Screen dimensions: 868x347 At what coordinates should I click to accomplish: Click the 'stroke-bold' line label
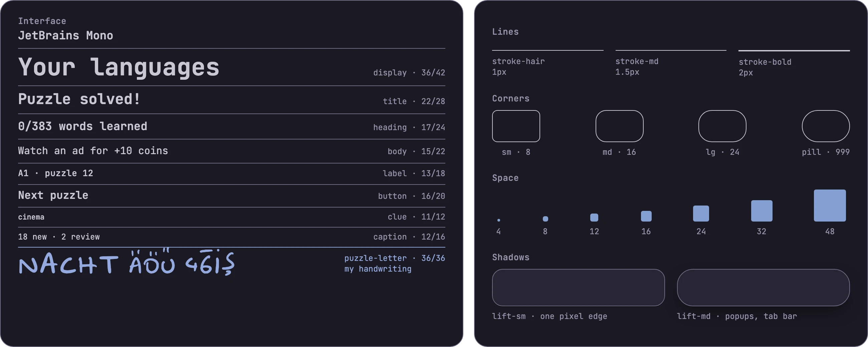click(765, 62)
